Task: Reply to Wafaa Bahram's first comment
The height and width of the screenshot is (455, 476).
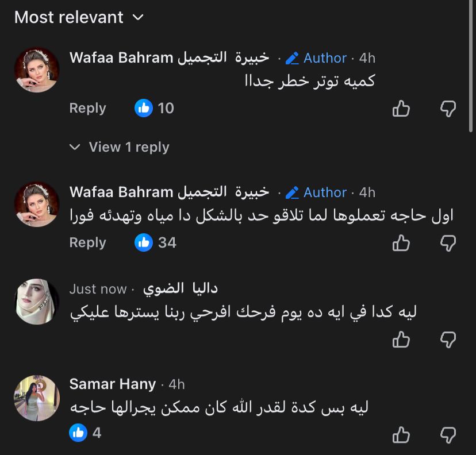Action: 87,108
